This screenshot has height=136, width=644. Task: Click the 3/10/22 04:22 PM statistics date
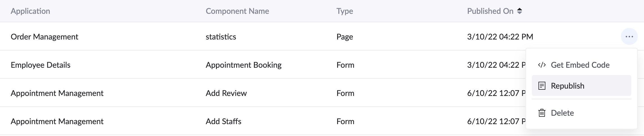click(x=500, y=37)
